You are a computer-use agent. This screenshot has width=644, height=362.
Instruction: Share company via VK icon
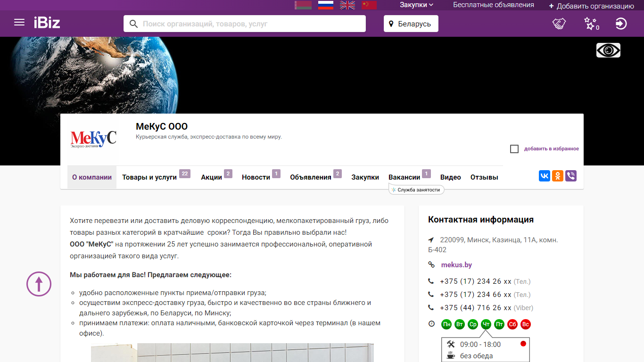545,176
